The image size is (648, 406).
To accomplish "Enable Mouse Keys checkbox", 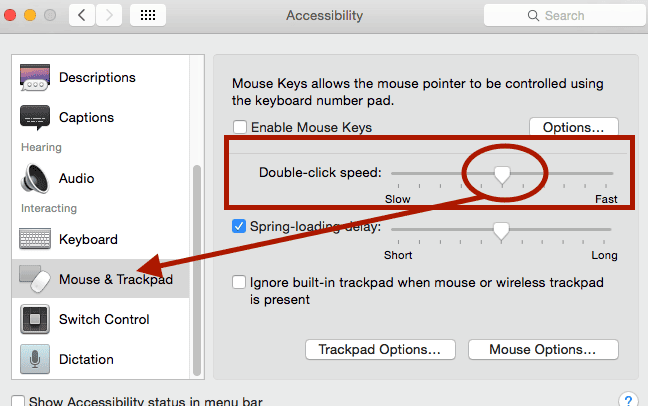I will tap(240, 127).
